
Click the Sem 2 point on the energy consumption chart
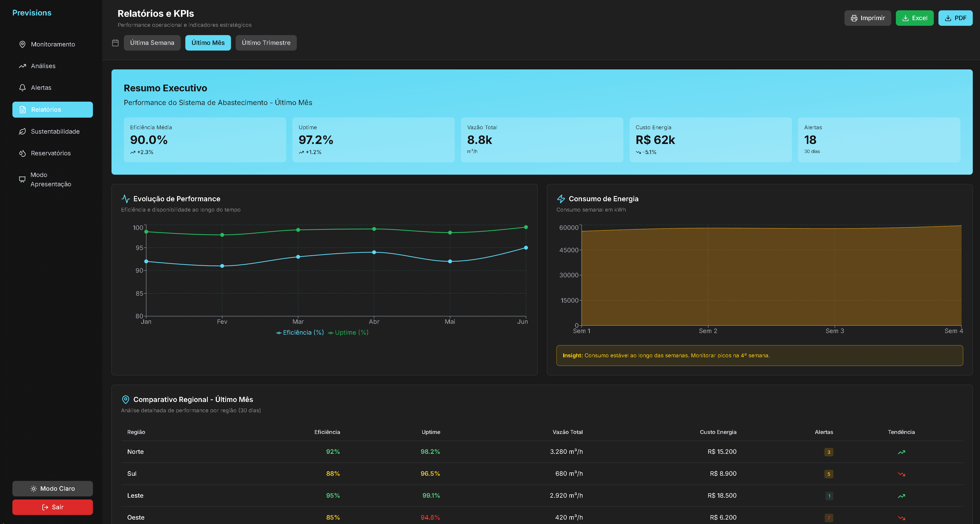pos(708,228)
